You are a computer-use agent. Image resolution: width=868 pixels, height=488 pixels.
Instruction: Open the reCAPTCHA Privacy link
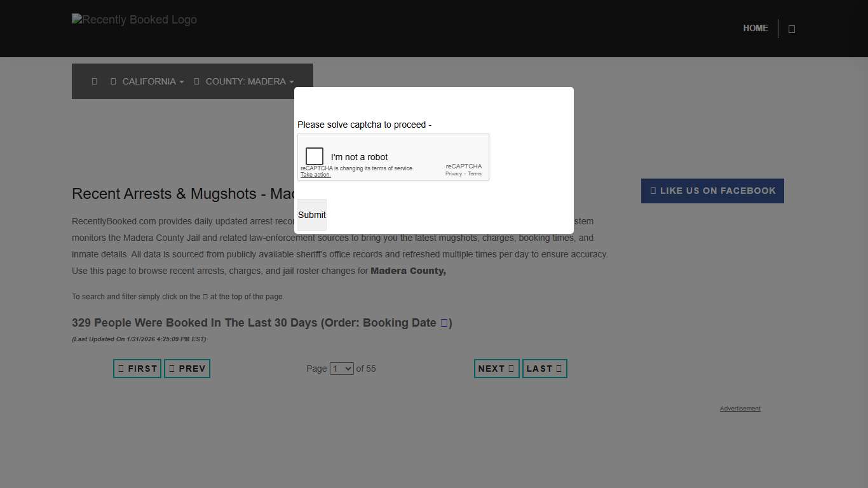454,173
